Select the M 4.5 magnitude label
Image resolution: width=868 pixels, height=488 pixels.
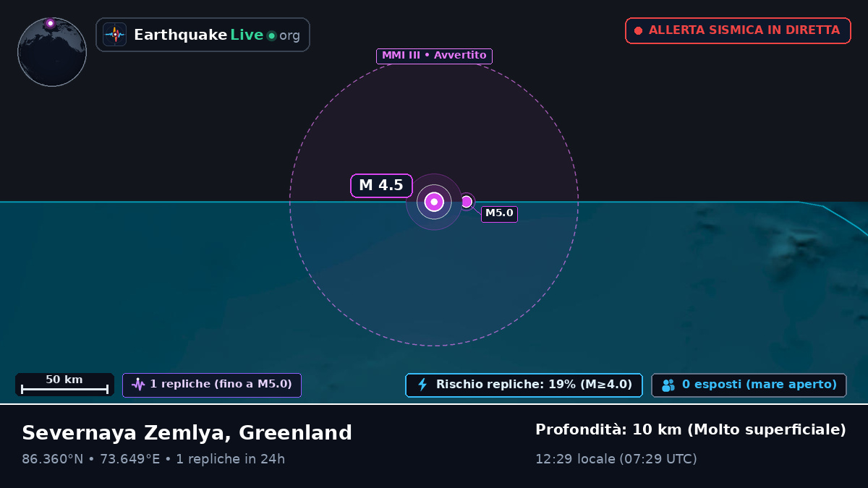coord(381,186)
